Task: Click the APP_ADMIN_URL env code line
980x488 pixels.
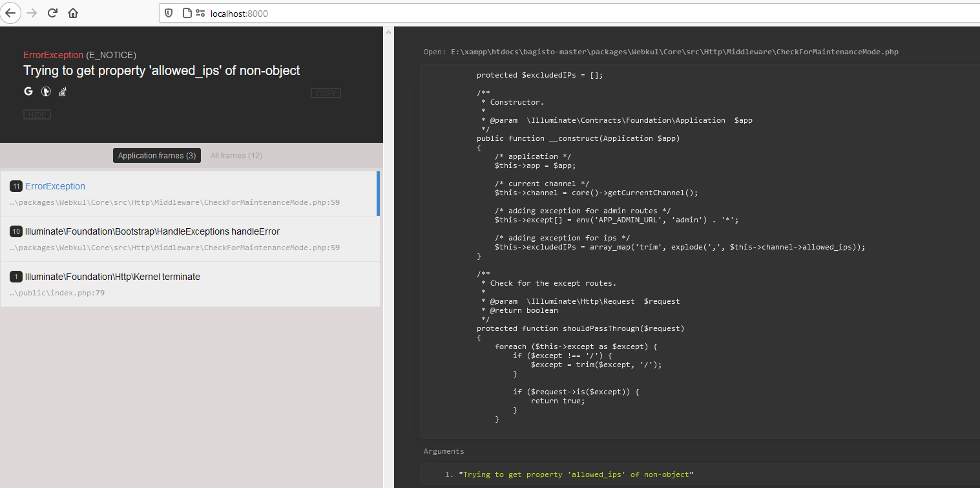Action: coord(616,220)
